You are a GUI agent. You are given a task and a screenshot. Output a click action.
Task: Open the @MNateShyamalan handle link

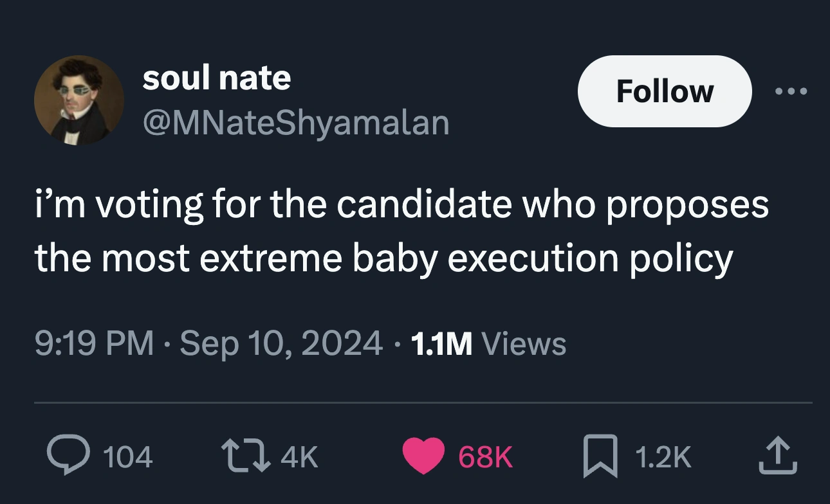point(295,122)
